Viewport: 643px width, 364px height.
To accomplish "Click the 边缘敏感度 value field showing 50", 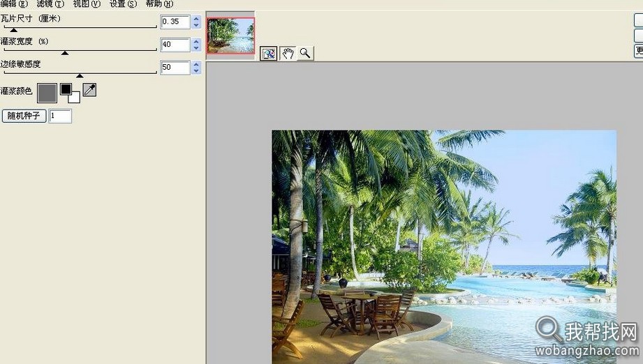I will tap(175, 68).
